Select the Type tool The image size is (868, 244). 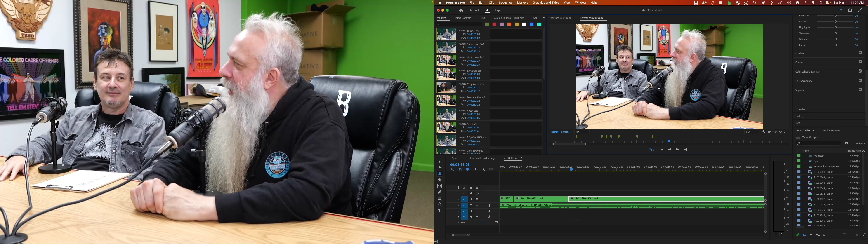point(439,211)
